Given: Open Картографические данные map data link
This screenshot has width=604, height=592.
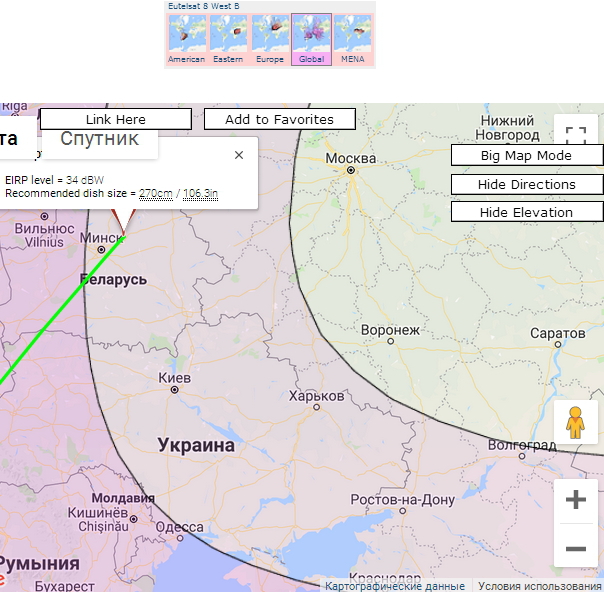Looking at the screenshot, I should point(395,586).
